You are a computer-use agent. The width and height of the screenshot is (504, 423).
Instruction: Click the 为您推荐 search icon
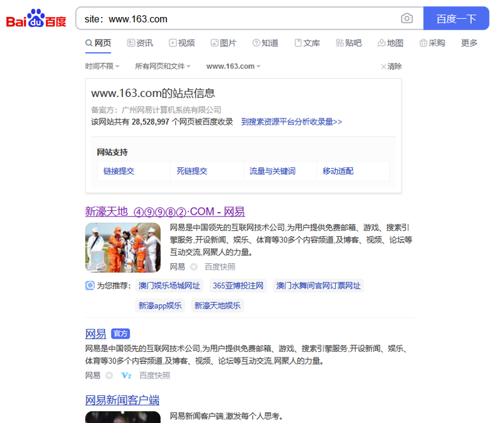click(x=89, y=286)
